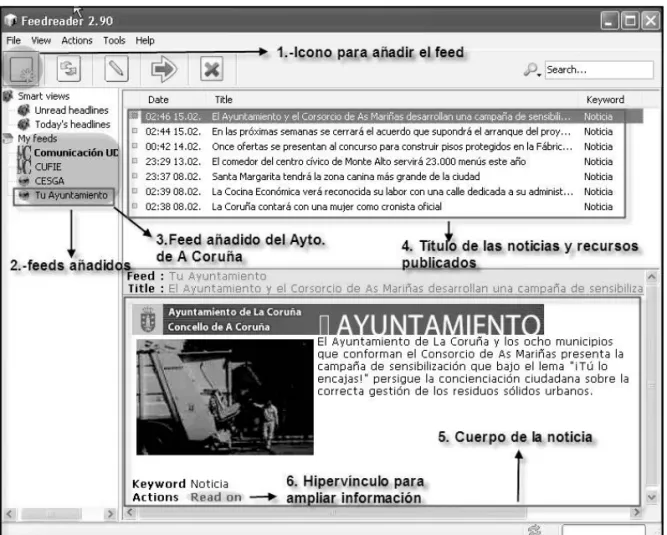Click the refresh feeds toolbar icon
The width and height of the screenshot is (667, 535).
tap(69, 68)
